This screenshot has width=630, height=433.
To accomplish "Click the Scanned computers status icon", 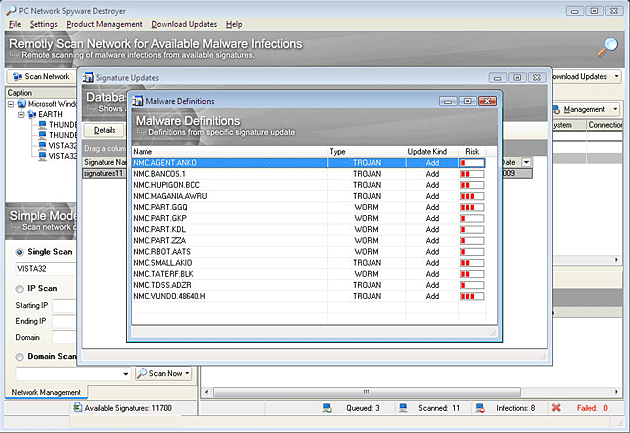I will (x=402, y=408).
